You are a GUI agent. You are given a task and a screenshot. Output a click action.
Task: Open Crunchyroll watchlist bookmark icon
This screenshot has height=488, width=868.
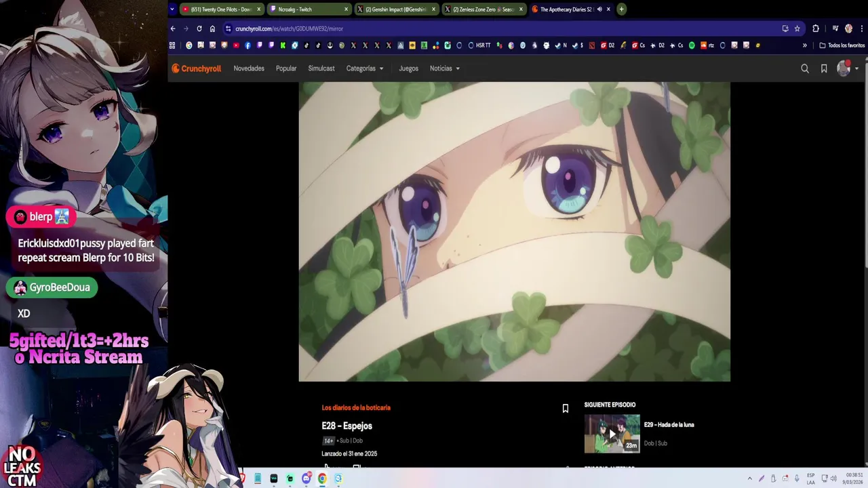(x=824, y=68)
